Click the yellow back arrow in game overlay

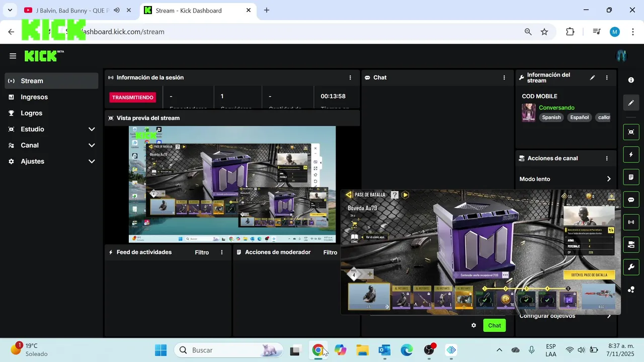[349, 195]
